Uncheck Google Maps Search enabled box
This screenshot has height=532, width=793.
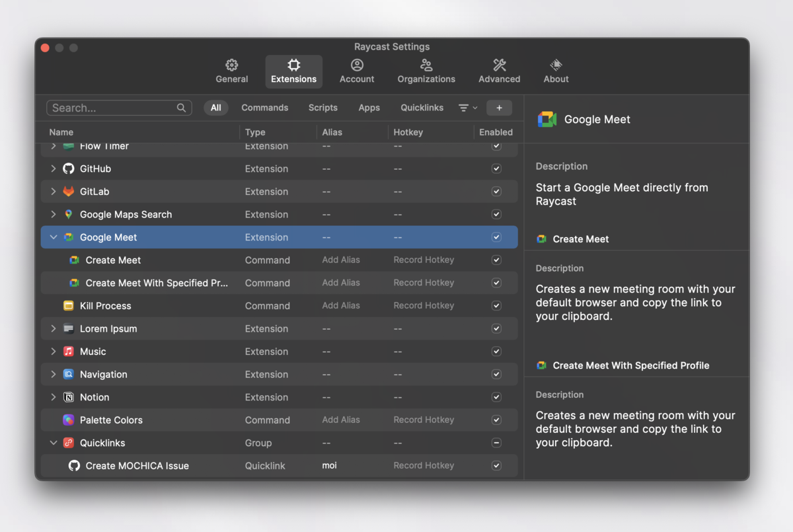pyautogui.click(x=496, y=214)
